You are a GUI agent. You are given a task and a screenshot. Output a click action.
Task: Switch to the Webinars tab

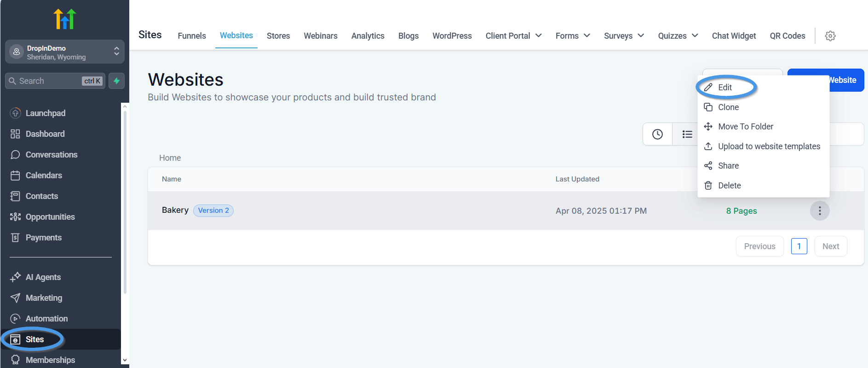coord(321,36)
